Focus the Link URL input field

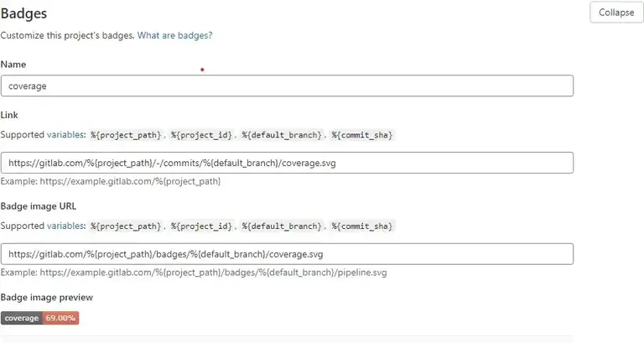[287, 163]
